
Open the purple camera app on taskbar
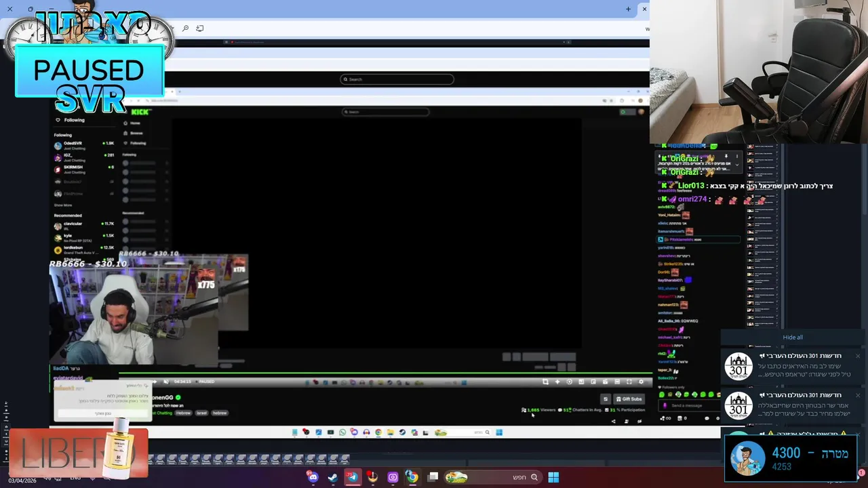(x=393, y=477)
